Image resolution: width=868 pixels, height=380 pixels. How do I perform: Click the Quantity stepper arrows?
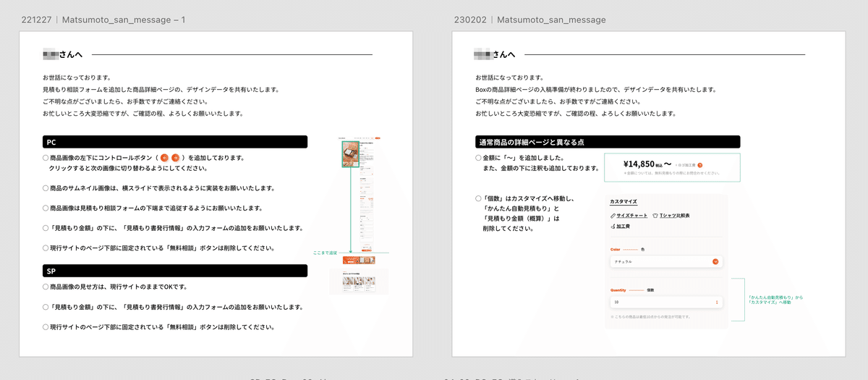tap(716, 302)
